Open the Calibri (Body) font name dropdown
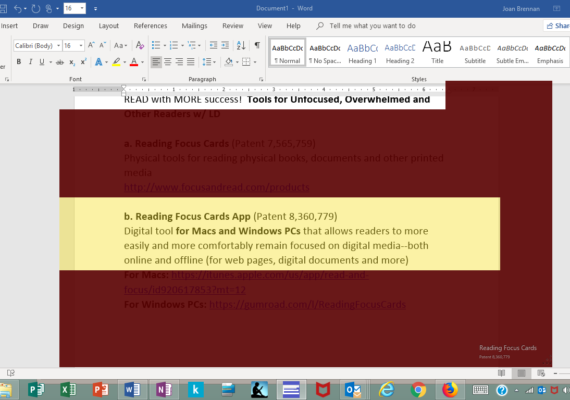Viewport: 570px width, 400px height. [59, 45]
